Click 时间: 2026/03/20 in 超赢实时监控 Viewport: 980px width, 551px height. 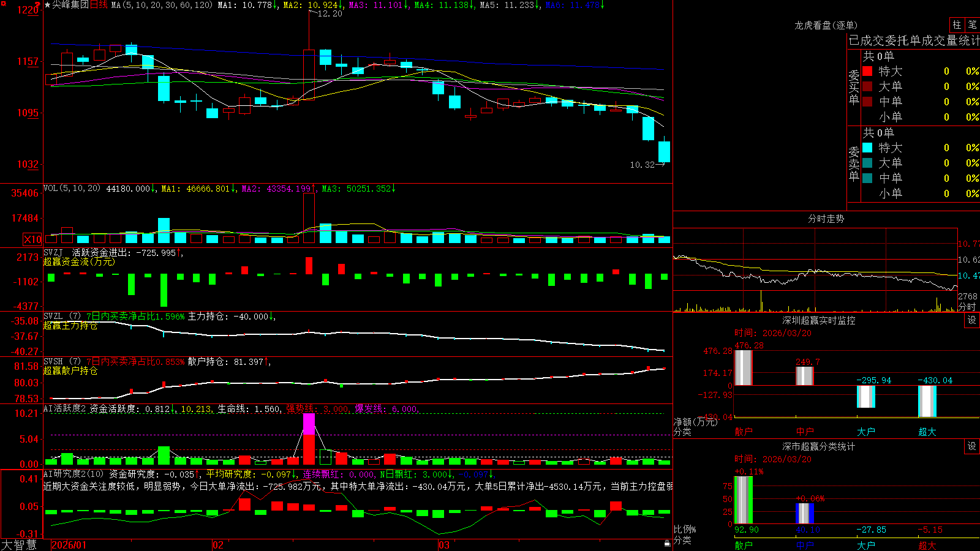click(x=773, y=333)
